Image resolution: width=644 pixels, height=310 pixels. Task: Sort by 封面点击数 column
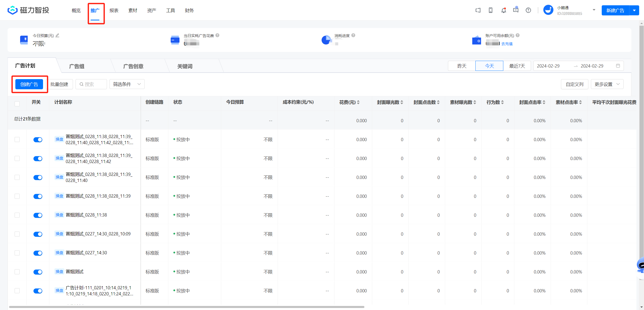point(438,102)
